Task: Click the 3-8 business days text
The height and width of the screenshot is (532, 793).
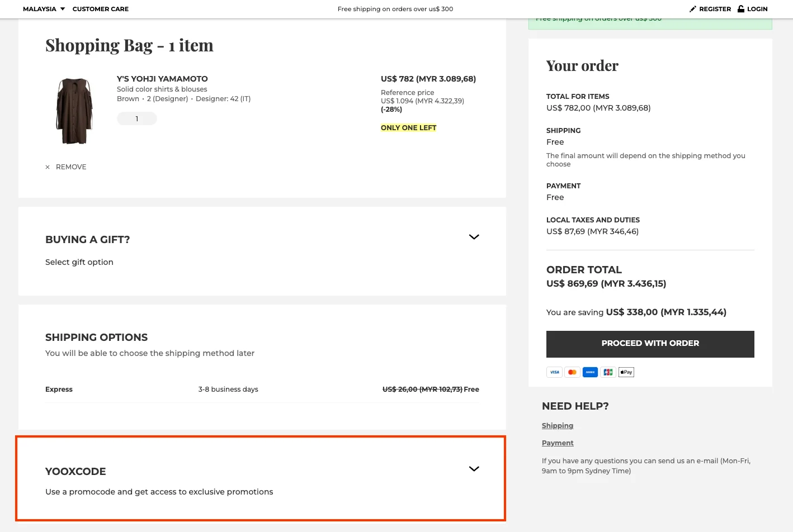Action: (x=228, y=389)
